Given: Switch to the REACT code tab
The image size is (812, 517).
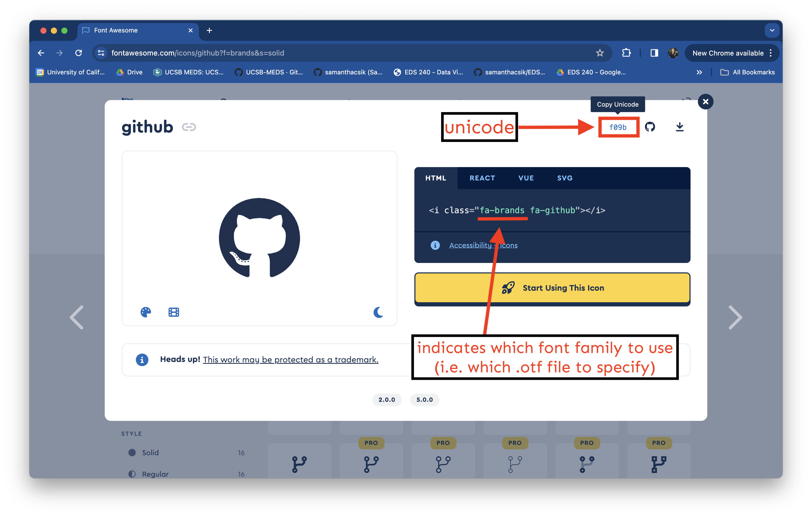Looking at the screenshot, I should pyautogui.click(x=482, y=178).
